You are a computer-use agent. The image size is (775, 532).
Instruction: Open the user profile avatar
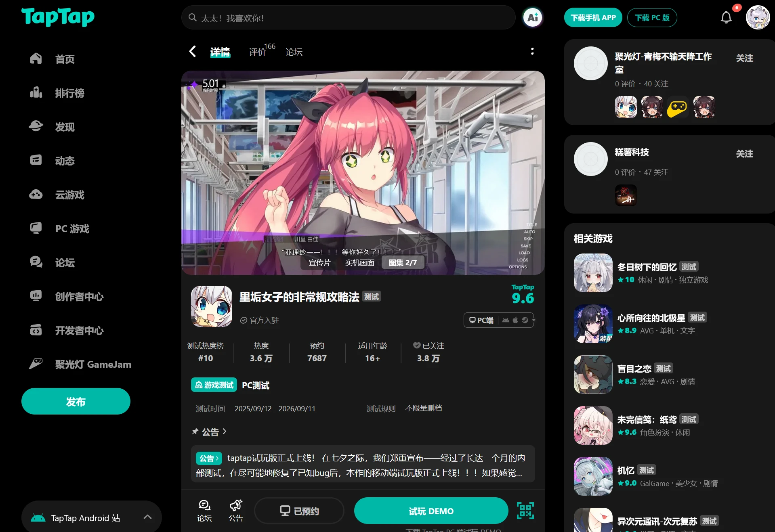(758, 17)
